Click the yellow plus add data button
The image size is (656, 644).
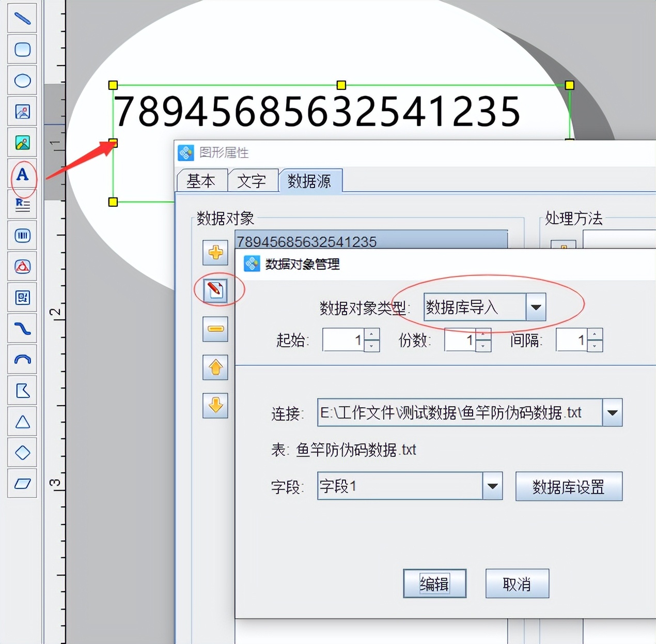[215, 253]
